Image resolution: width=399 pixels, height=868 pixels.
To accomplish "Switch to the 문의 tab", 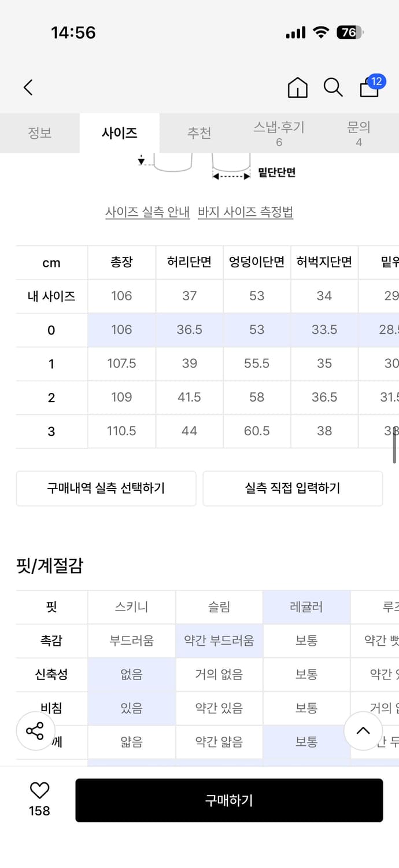I will click(x=359, y=133).
